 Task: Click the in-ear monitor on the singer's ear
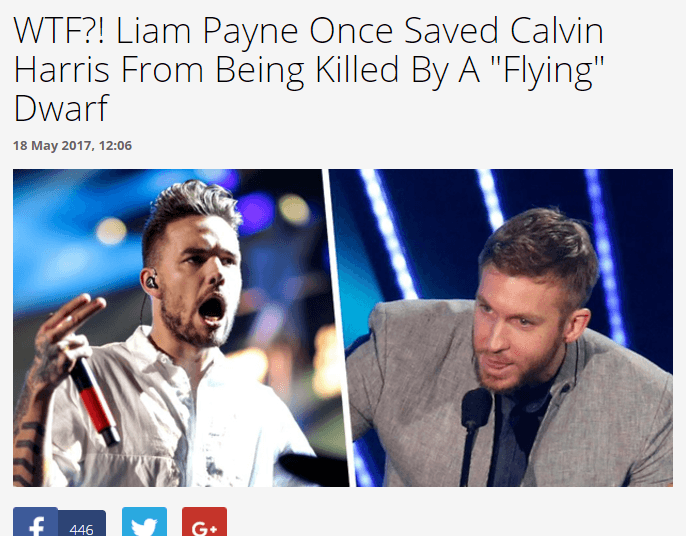click(x=151, y=280)
